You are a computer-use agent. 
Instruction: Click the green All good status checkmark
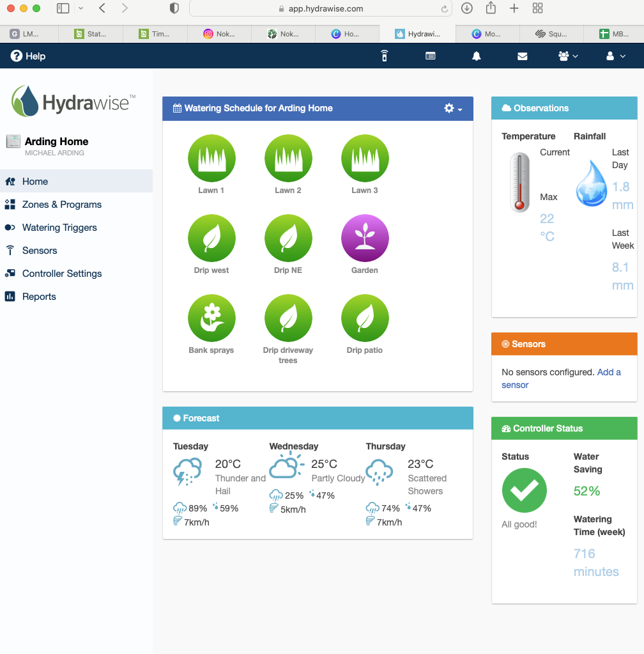click(524, 490)
